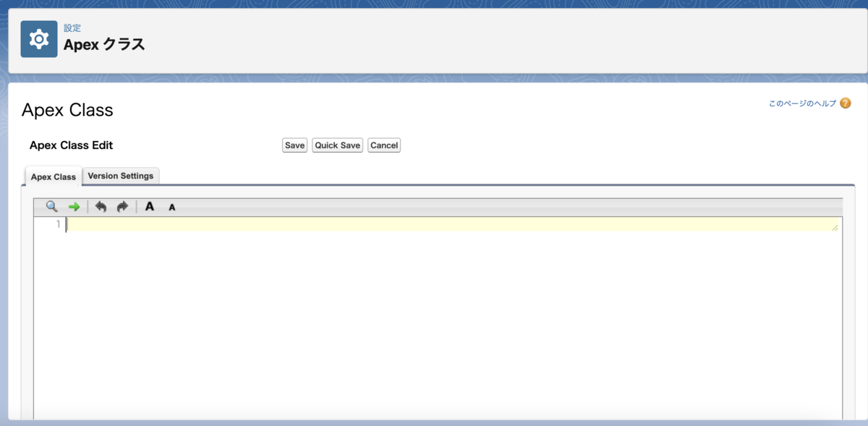The height and width of the screenshot is (426, 868).
Task: Undo the last edit using the undo arrow icon
Action: click(x=101, y=207)
